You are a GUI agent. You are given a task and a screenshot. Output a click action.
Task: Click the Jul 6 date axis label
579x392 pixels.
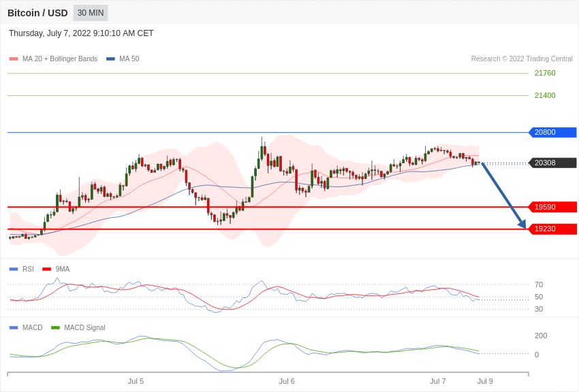[287, 381]
